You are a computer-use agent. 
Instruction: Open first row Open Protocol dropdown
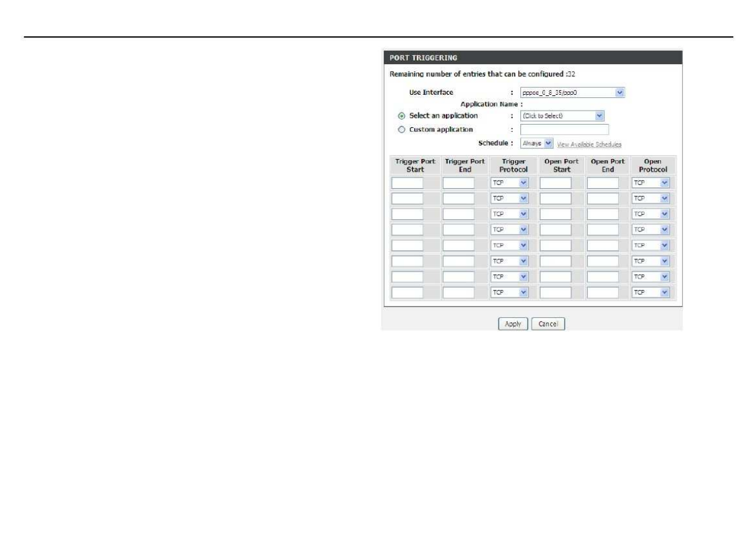pos(651,183)
